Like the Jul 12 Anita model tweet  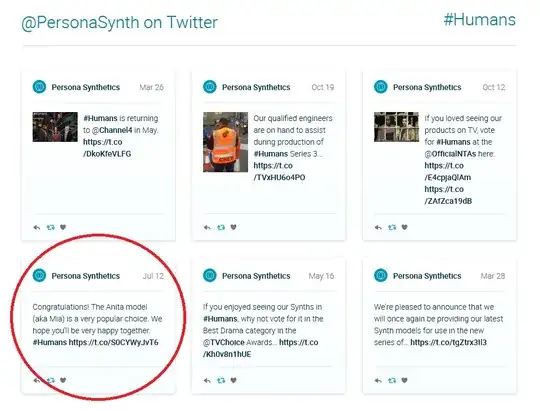(63, 380)
